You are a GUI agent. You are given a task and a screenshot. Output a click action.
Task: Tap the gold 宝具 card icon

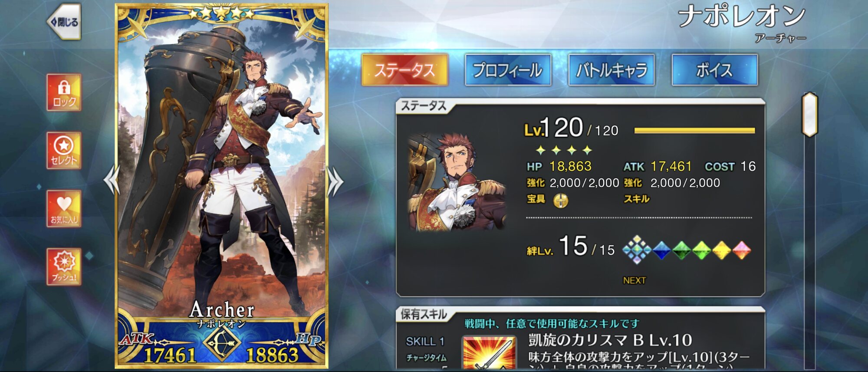click(561, 201)
